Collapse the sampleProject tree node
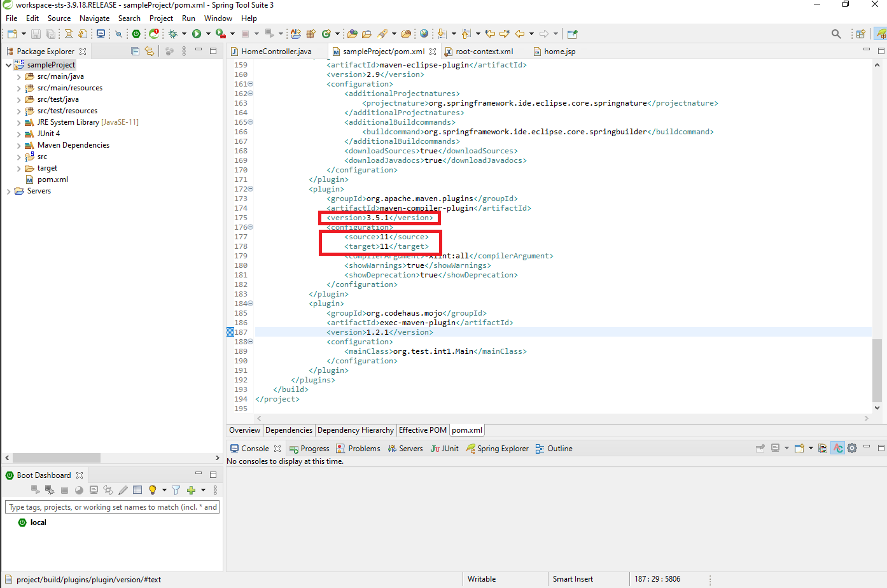The image size is (887, 588). (x=8, y=65)
